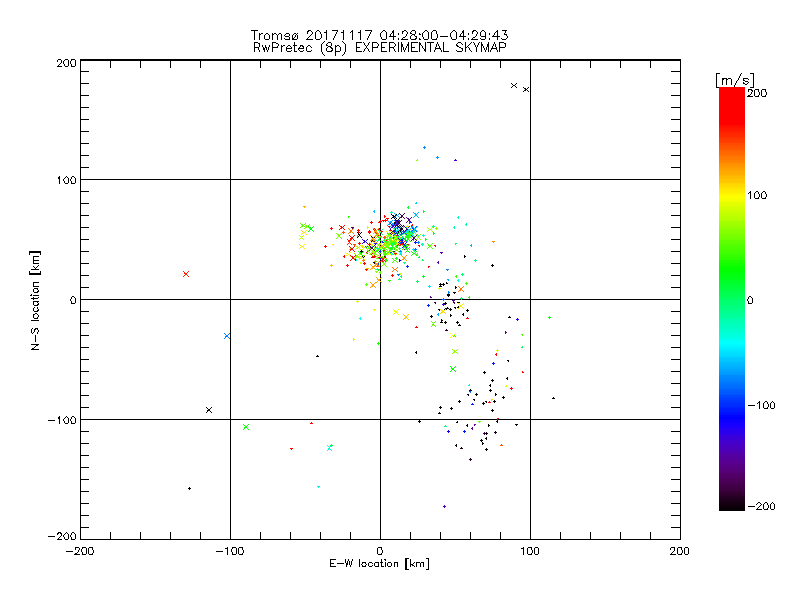The image size is (800, 600).
Task: Select the "N-S location [km]" axis label
Action: 35,300
